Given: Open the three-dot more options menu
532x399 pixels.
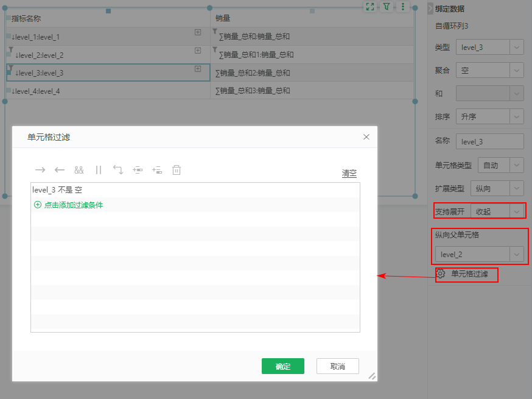Looking at the screenshot, I should (402, 7).
